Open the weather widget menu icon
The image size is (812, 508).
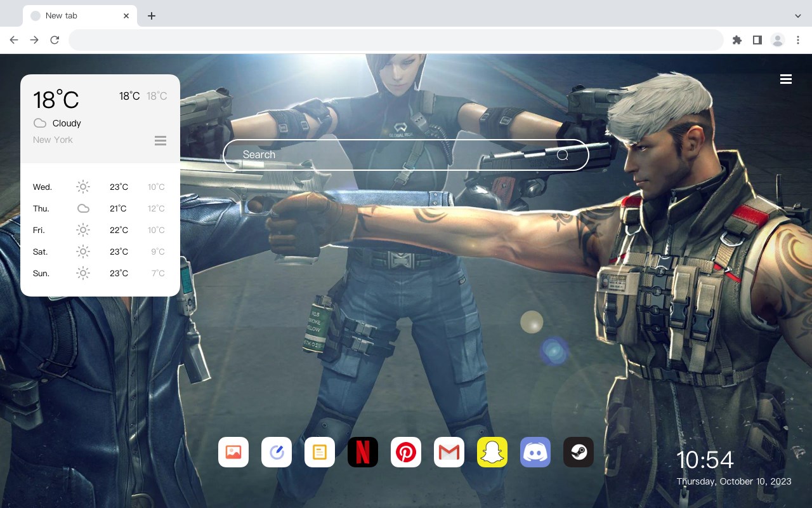[x=160, y=140]
